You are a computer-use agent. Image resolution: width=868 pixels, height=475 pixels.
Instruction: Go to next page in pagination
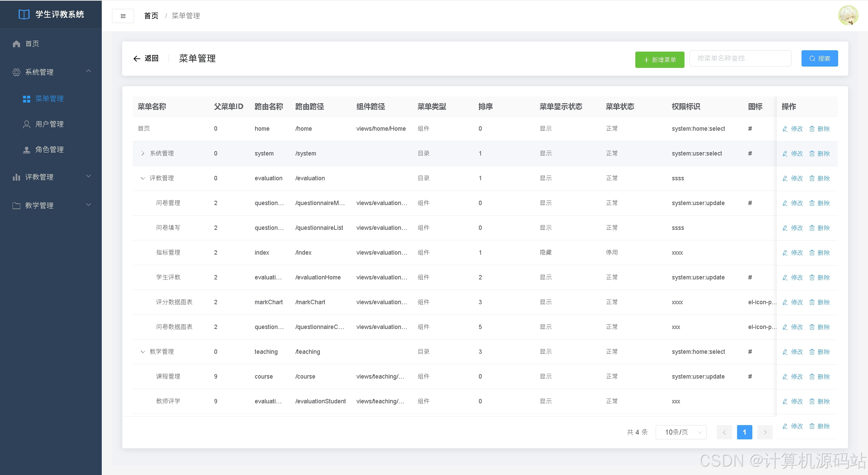click(765, 432)
